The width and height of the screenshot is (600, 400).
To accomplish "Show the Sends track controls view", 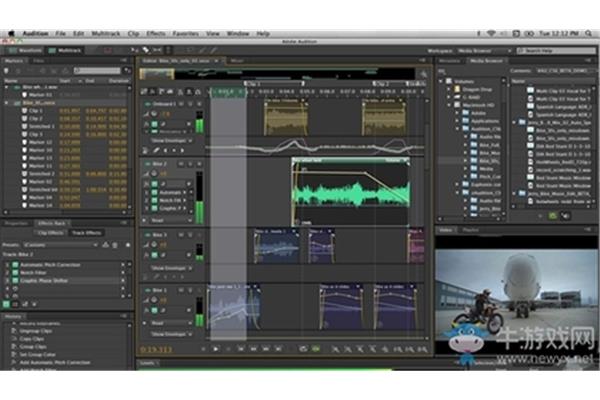I will coord(161,91).
